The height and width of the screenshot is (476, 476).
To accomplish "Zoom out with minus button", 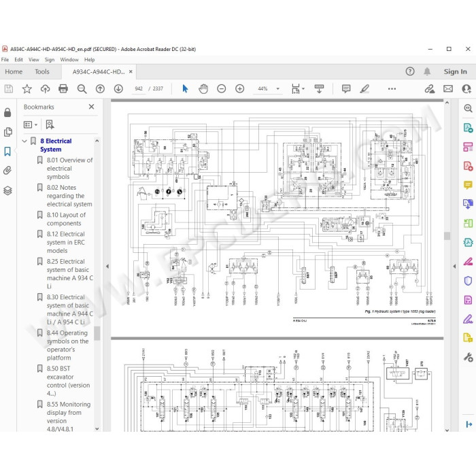I will click(x=222, y=88).
